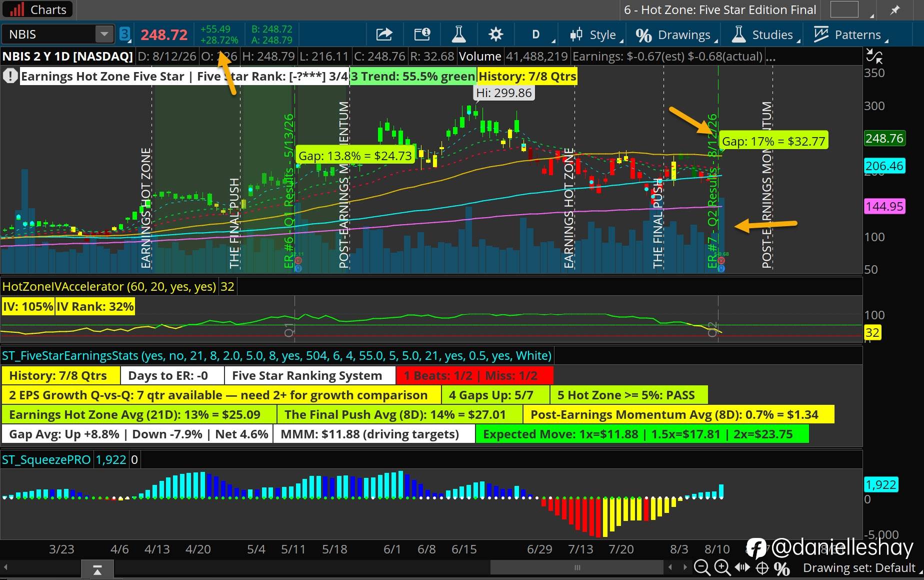Click the 2 EPS Growth Q-vs-Q cell
Image resolution: width=924 pixels, height=580 pixels.
(221, 395)
